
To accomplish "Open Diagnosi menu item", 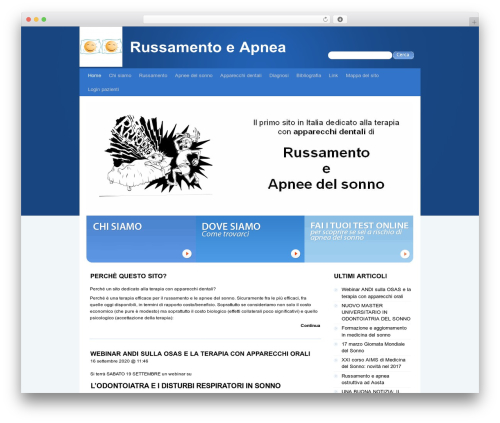I will click(279, 75).
